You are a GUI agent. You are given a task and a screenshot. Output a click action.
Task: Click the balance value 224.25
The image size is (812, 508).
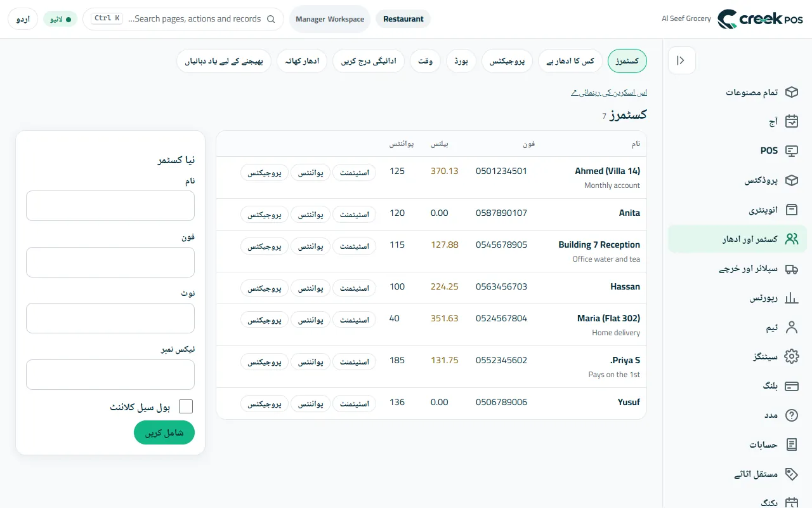444,286
